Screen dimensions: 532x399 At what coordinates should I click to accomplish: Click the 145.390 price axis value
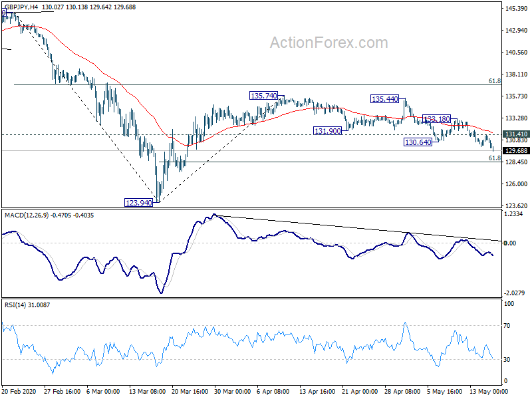tap(517, 9)
